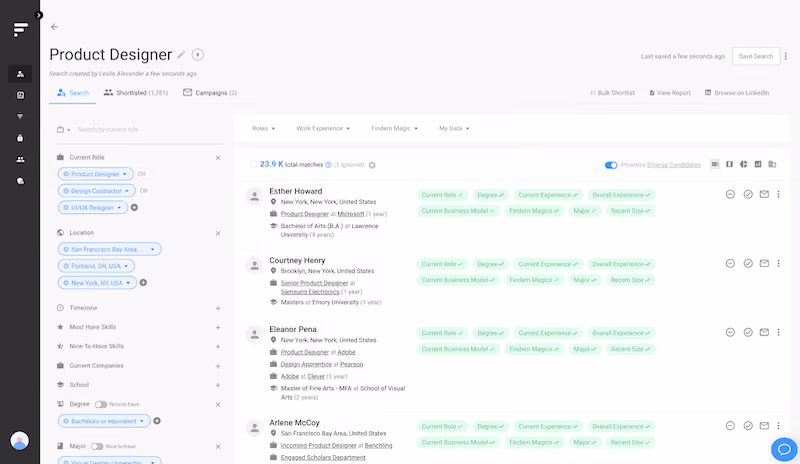Open the gear settings beside total matches
The image size is (800, 464).
coord(372,165)
